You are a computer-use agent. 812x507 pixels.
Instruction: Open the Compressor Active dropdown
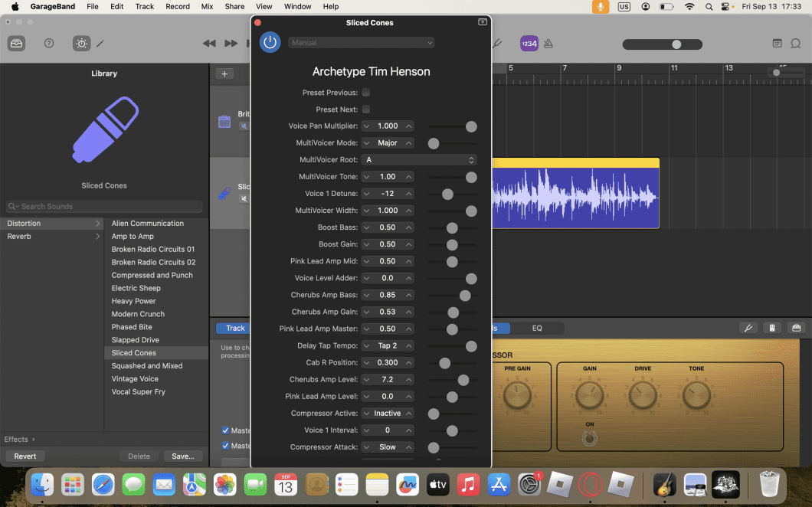[388, 413]
